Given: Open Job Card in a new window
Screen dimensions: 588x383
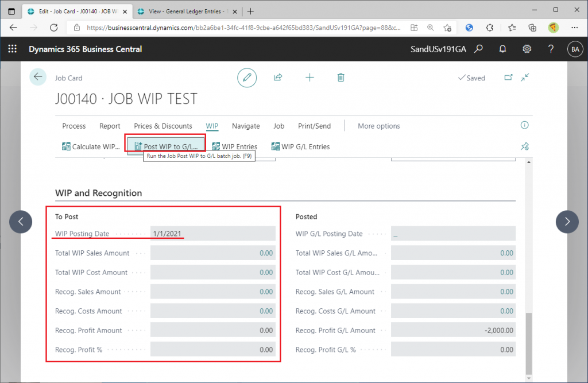Looking at the screenshot, I should click(x=508, y=78).
